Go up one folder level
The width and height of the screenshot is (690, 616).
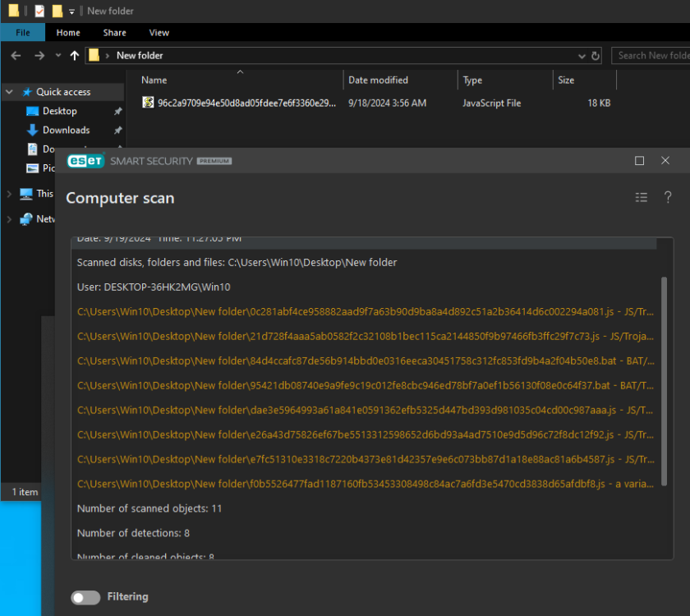(x=75, y=56)
